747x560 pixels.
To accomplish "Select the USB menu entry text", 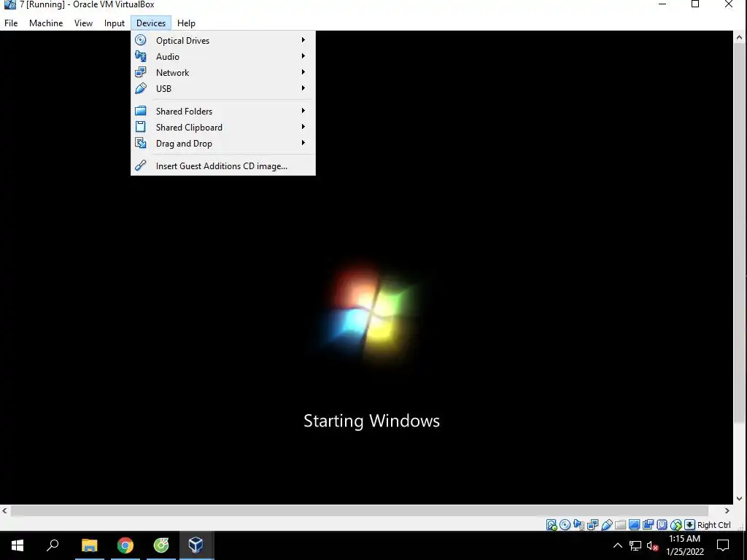I will (x=163, y=88).
